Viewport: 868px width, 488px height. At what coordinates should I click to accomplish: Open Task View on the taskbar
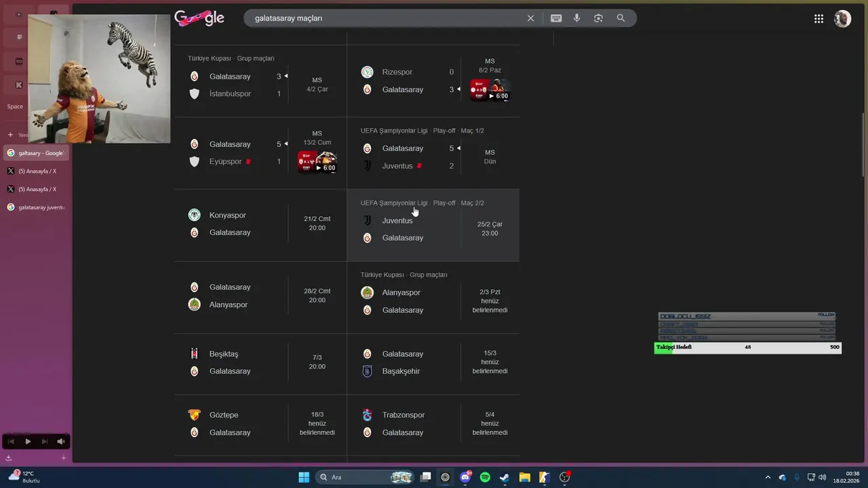click(425, 477)
